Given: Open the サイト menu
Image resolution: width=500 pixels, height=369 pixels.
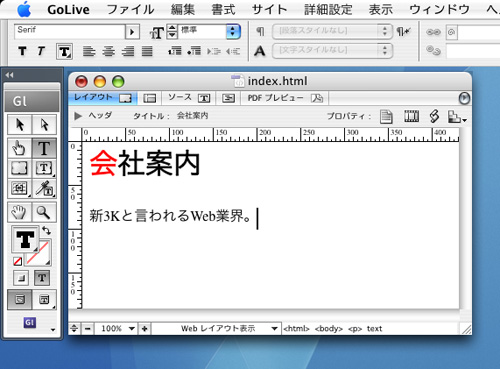Looking at the screenshot, I should (269, 9).
